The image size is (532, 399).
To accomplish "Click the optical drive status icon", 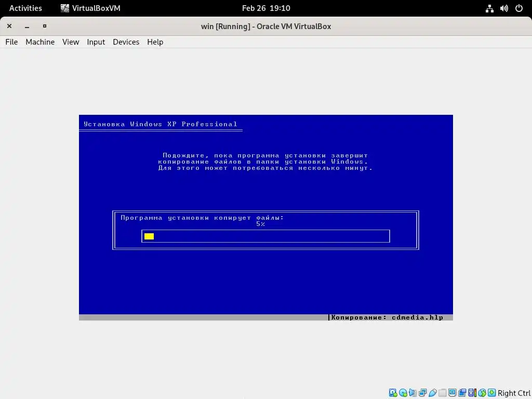I will point(403,393).
